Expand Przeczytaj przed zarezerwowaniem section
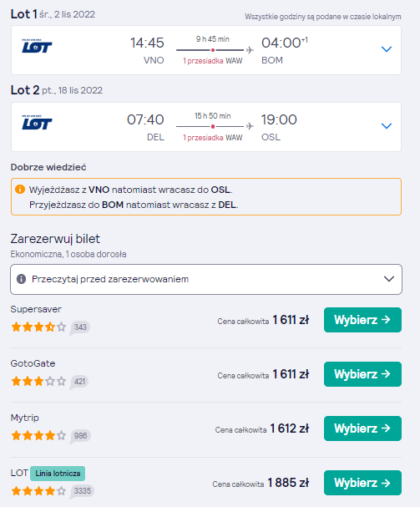 pos(206,279)
